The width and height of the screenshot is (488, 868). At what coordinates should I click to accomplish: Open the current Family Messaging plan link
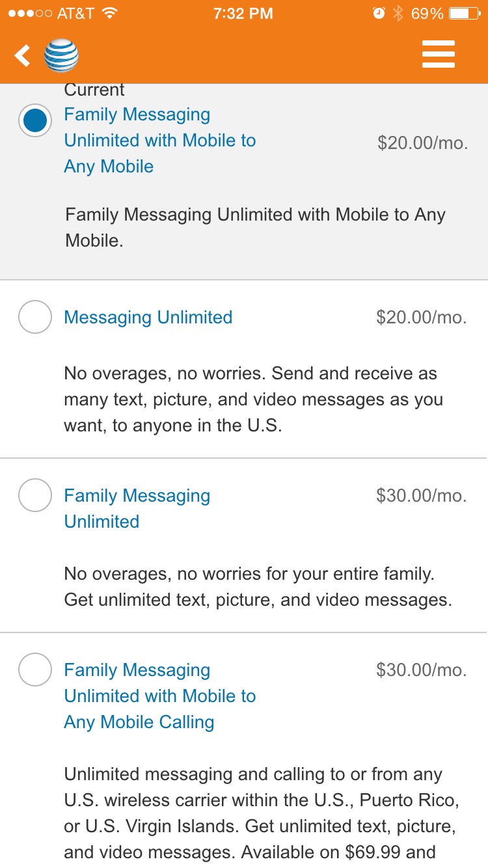(159, 141)
